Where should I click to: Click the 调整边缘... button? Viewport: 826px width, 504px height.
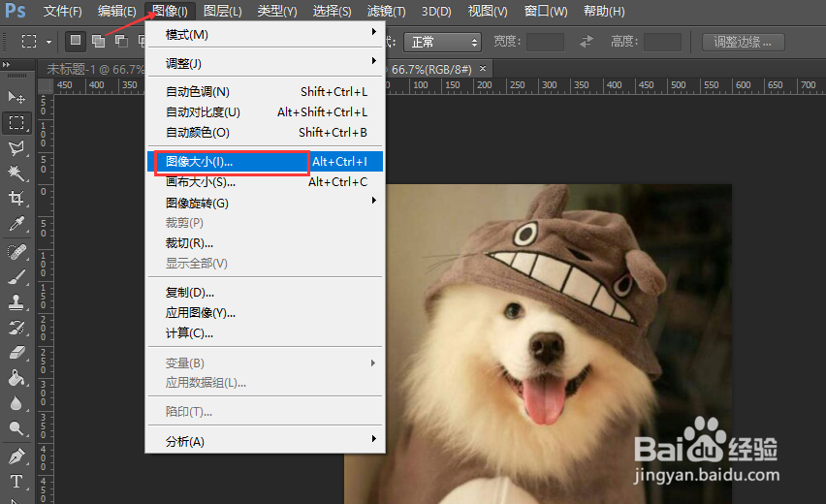744,42
